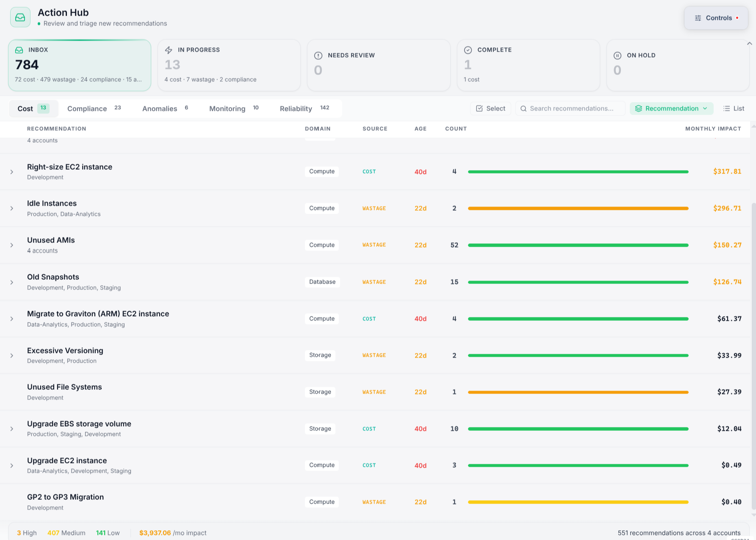Click 40d age on Upgrade EBS storage row
Viewport: 756px width, 540px height.
[x=421, y=429]
